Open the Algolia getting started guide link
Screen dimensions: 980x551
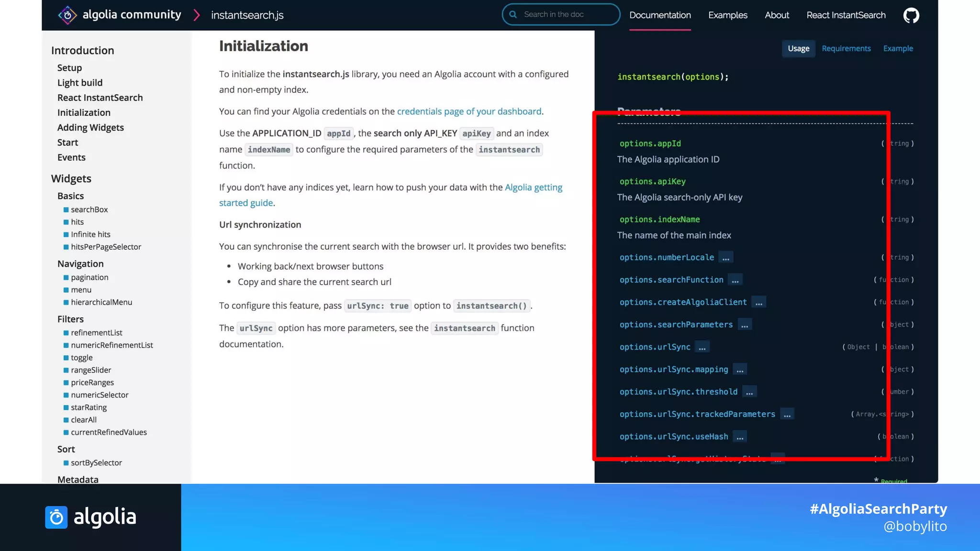533,187
